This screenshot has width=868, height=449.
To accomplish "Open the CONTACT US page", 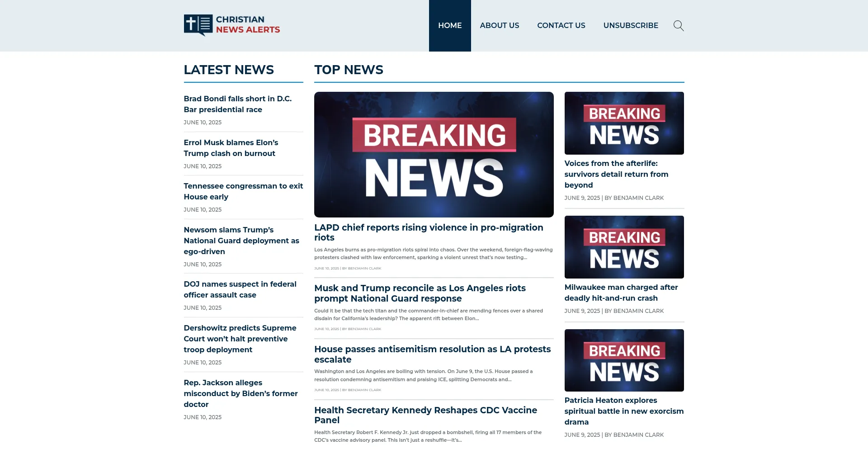I will pyautogui.click(x=561, y=26).
